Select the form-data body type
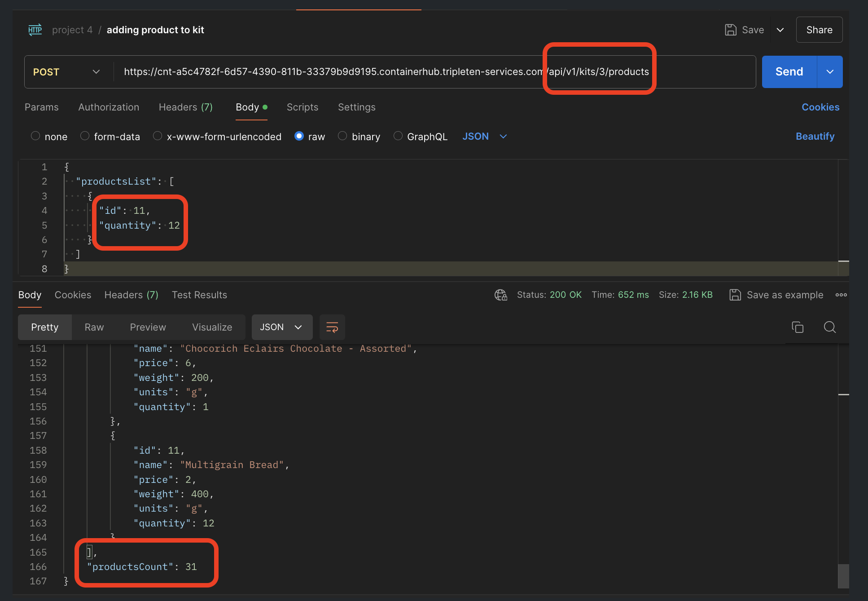The height and width of the screenshot is (601, 868). [x=84, y=136]
